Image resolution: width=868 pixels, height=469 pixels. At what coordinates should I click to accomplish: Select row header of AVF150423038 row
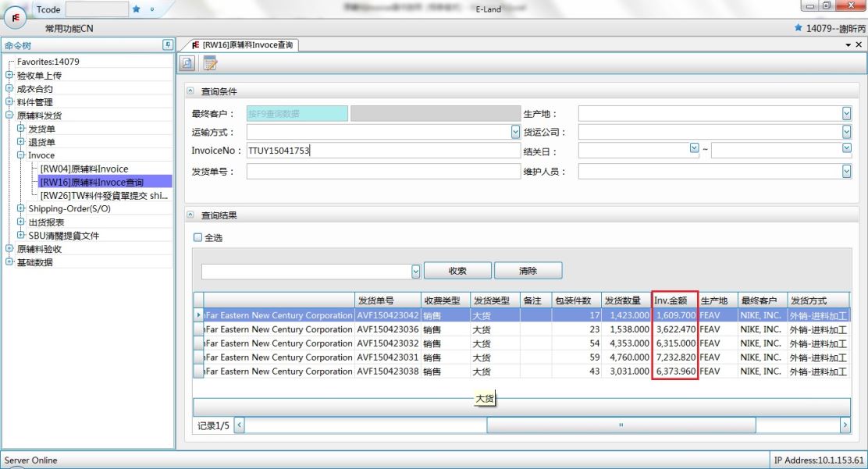(x=198, y=371)
